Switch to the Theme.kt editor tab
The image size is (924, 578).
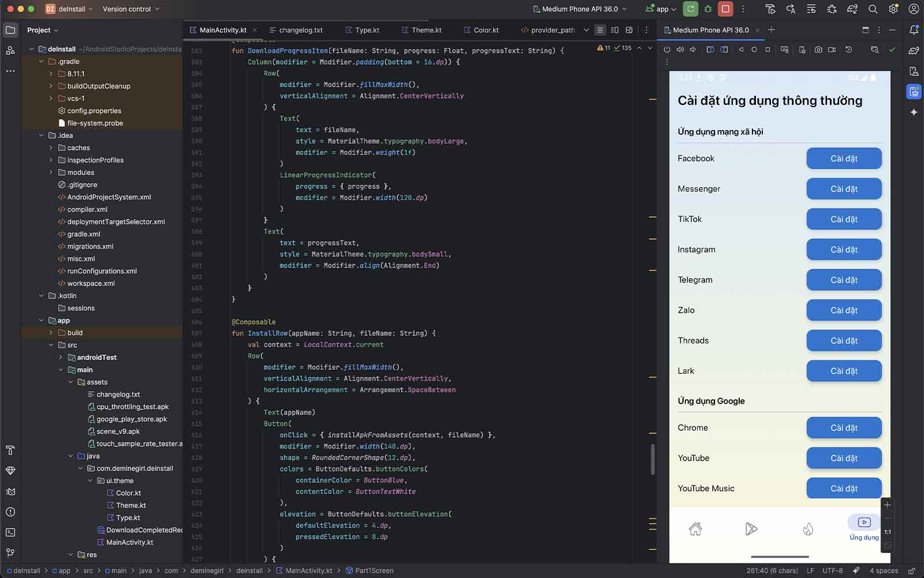pyautogui.click(x=426, y=30)
